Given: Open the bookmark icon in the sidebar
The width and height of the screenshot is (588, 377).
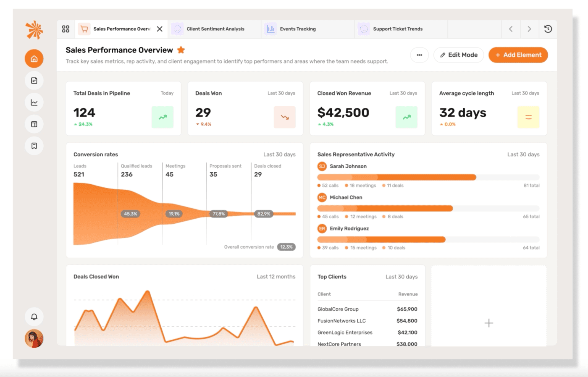Looking at the screenshot, I should [x=34, y=146].
